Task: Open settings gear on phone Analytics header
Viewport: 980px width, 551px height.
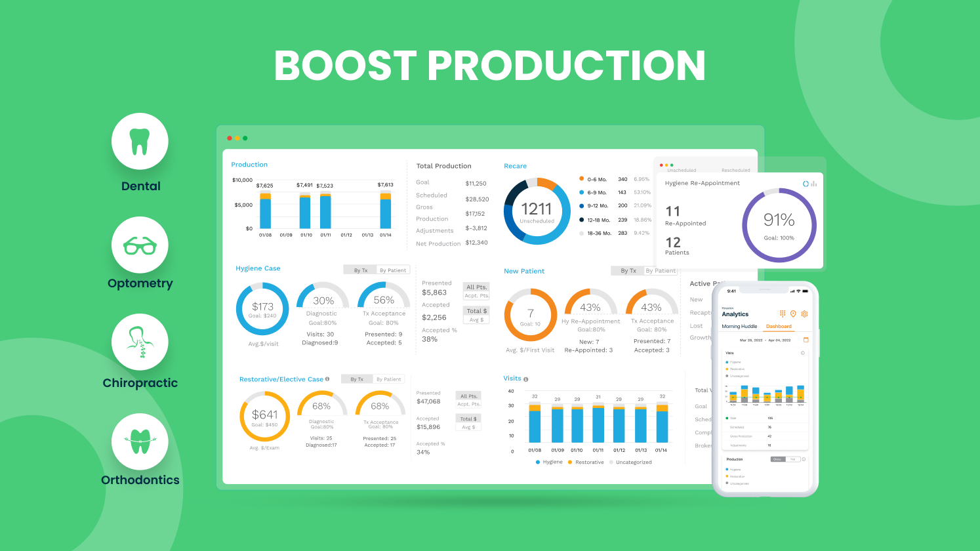Action: (x=804, y=314)
